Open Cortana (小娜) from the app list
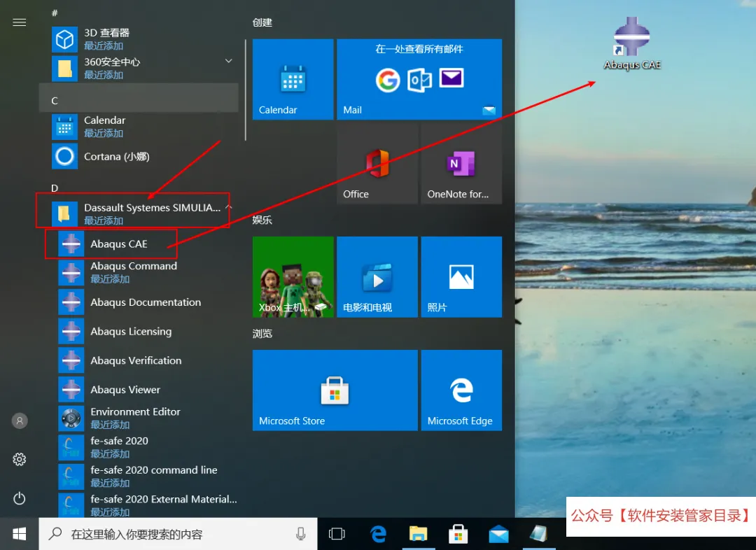Image resolution: width=756 pixels, height=550 pixels. [139, 156]
